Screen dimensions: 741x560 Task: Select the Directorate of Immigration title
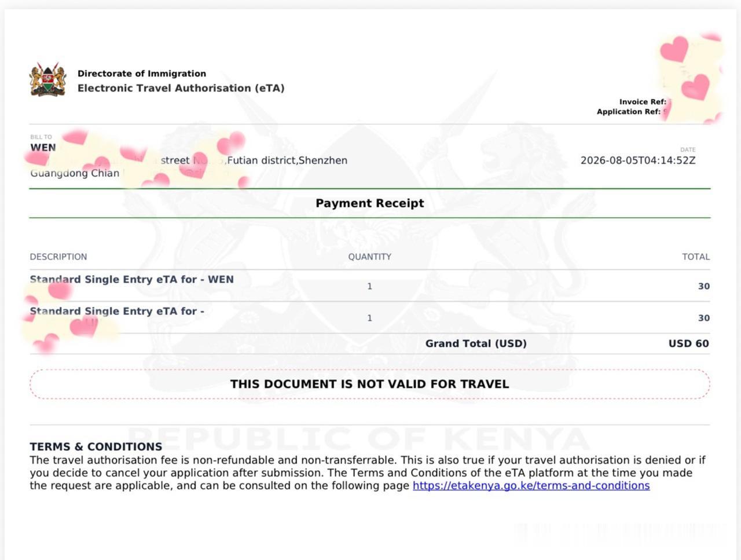pyautogui.click(x=142, y=74)
